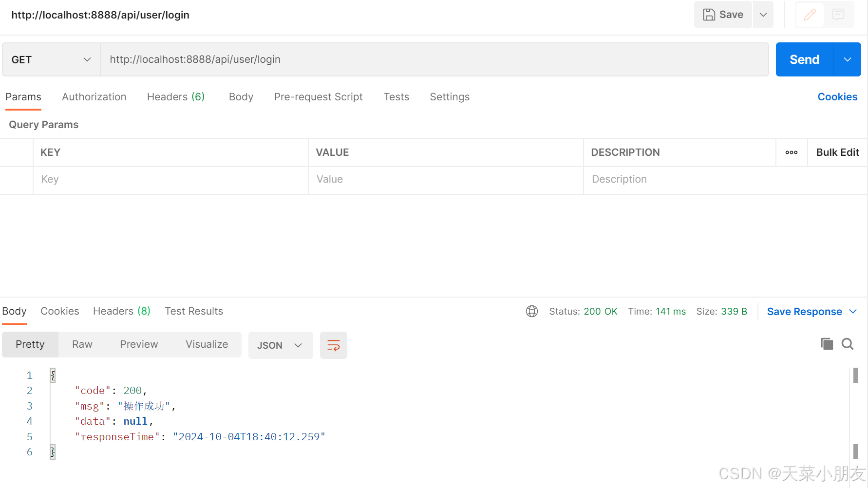The width and height of the screenshot is (868, 488).
Task: Copy the response body with copy icon
Action: coord(827,344)
